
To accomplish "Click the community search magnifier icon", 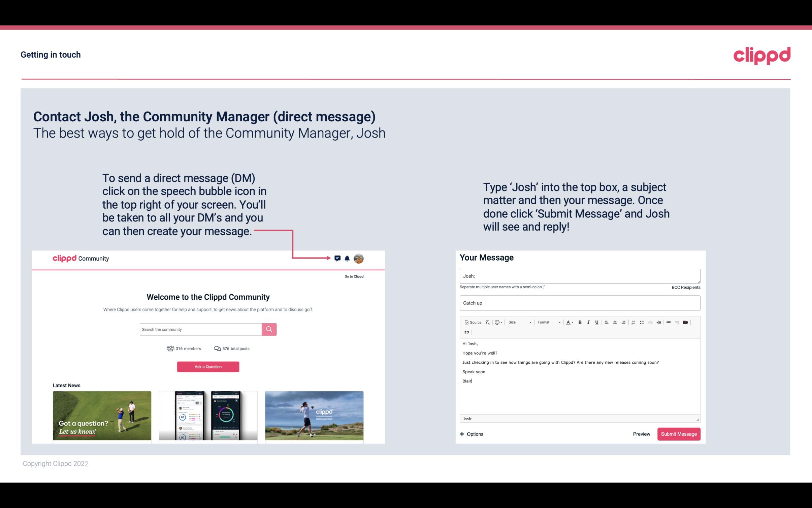I will 269,329.
